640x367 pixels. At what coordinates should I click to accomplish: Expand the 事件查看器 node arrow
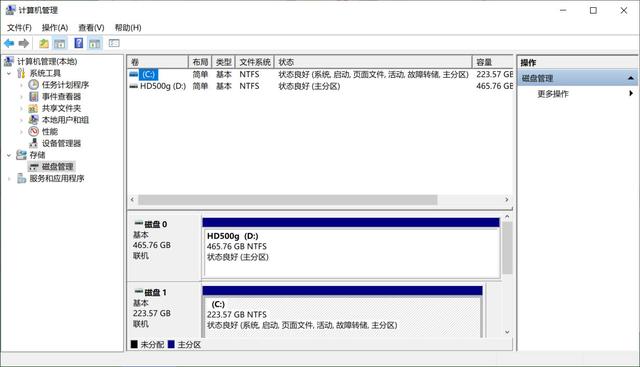pos(21,97)
